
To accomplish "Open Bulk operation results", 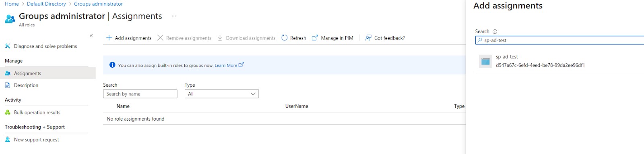I will [x=37, y=112].
